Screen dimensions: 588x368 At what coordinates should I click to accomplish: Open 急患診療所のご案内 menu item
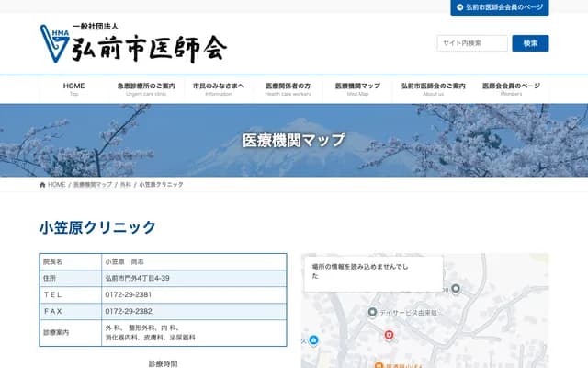point(147,89)
